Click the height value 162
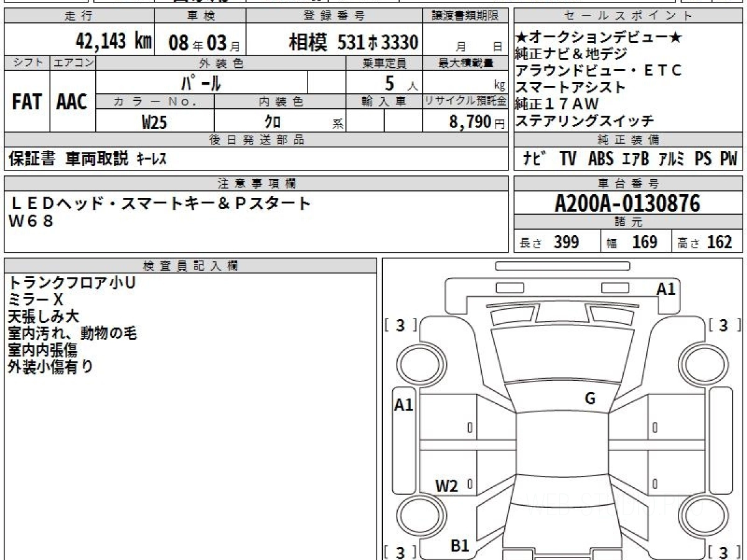Viewport: 747px width, 560px height. click(x=720, y=242)
